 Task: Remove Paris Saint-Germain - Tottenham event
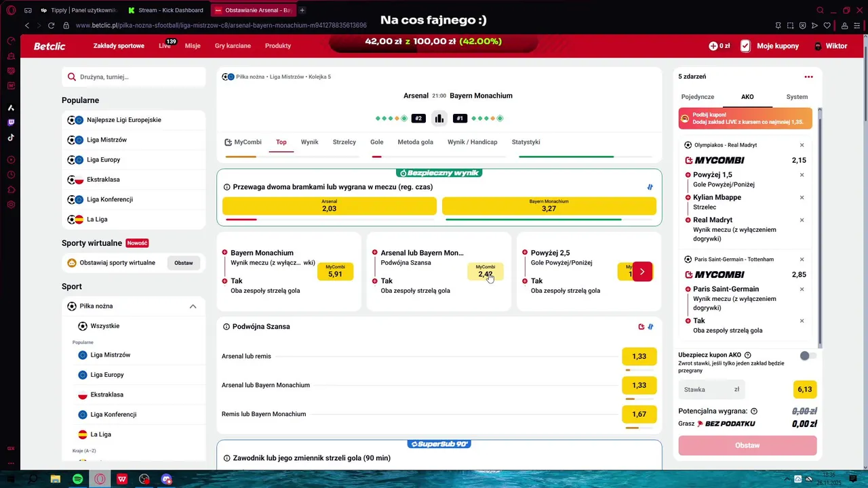802,260
